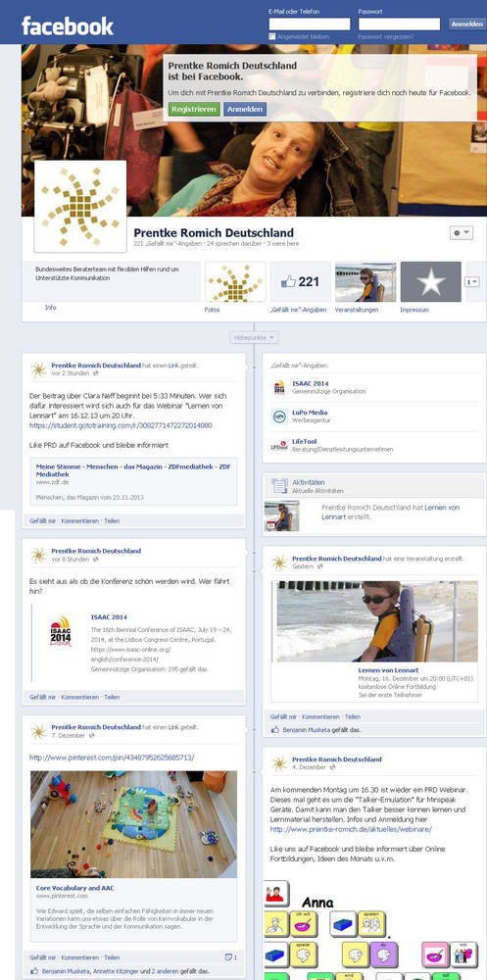The width and height of the screenshot is (487, 980).
Task: Click the ISAAC 2014 logo in post
Action: coord(61,631)
